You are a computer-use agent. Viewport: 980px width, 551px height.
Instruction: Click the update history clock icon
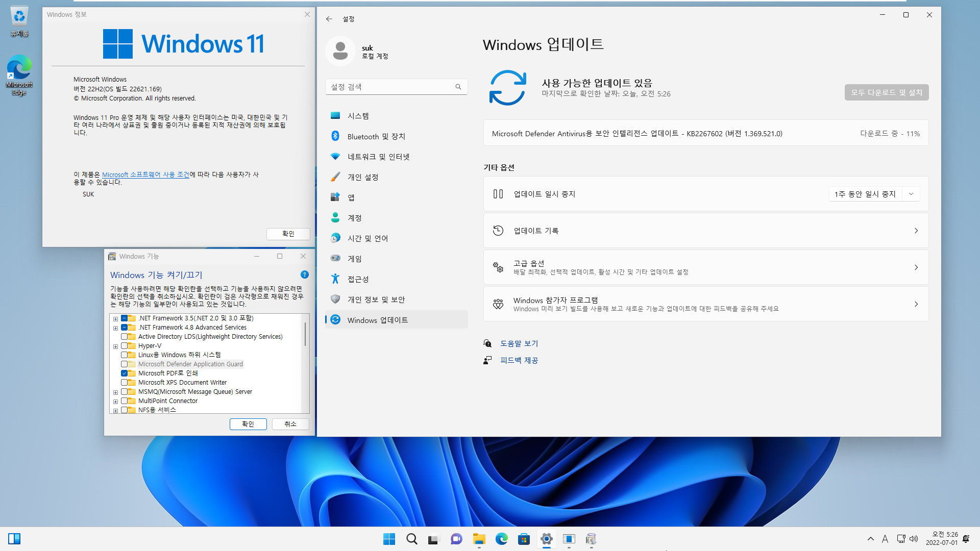point(498,231)
